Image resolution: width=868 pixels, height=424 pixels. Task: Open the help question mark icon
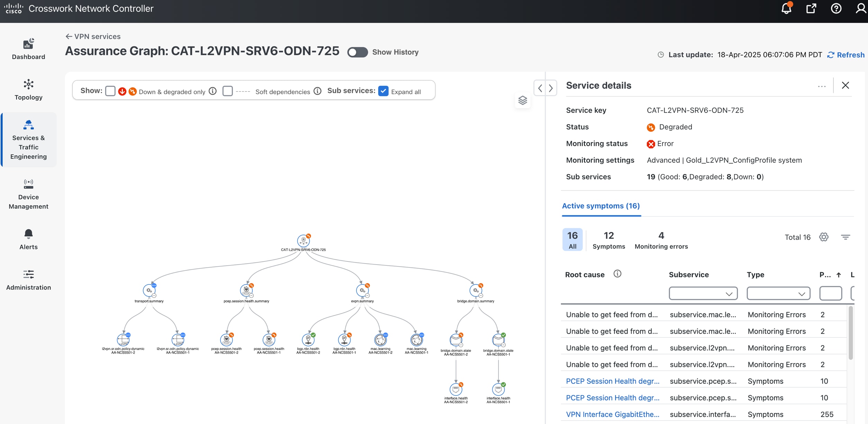pos(836,8)
